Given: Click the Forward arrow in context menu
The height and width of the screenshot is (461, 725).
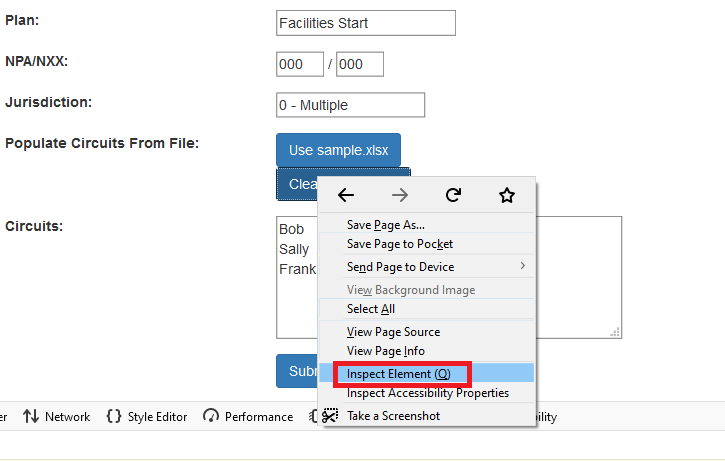Looking at the screenshot, I should 399,195.
